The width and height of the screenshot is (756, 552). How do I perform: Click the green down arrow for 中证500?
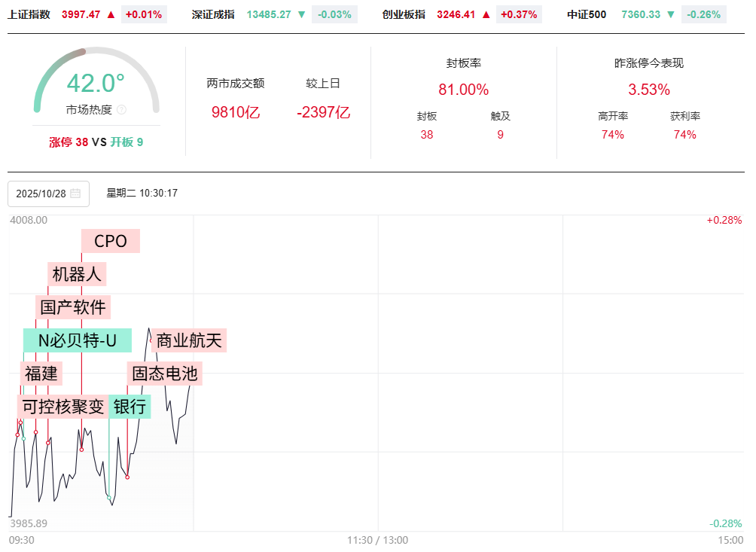coord(670,14)
